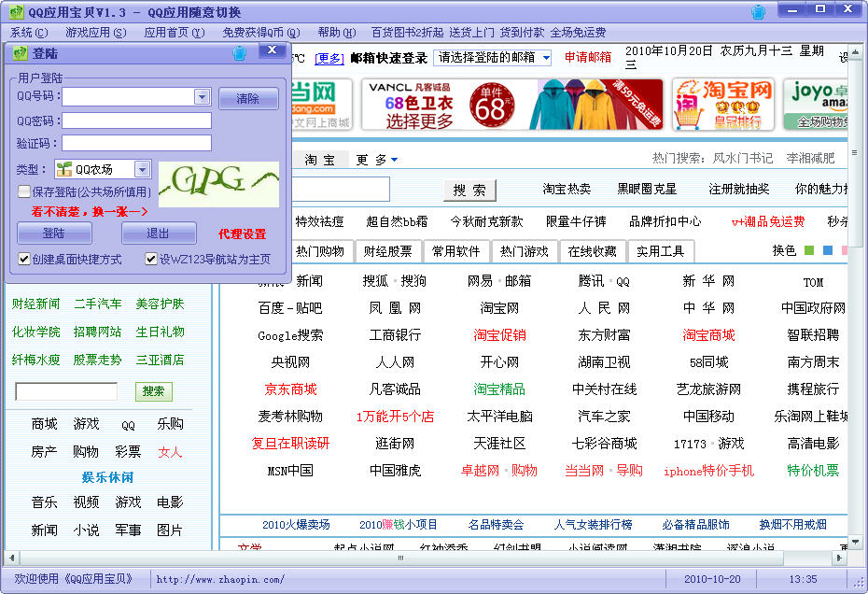Click 看不清楚,换一张 to refresh captcha
Screen dimensions: 868x594
(x=90, y=212)
